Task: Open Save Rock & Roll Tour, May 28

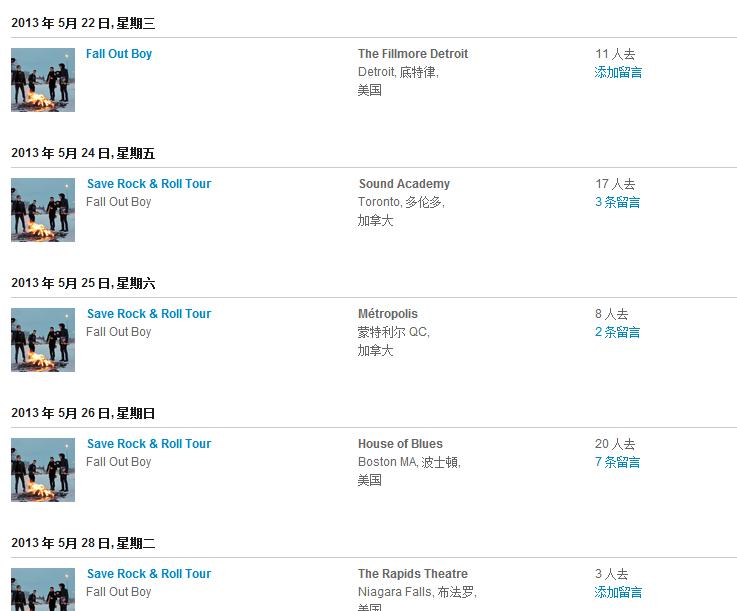Action: point(149,574)
